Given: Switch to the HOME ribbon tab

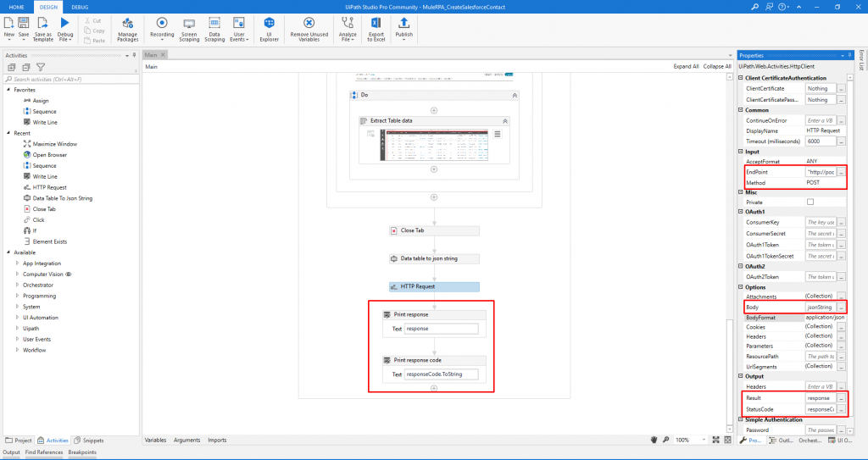Looking at the screenshot, I should click(16, 7).
